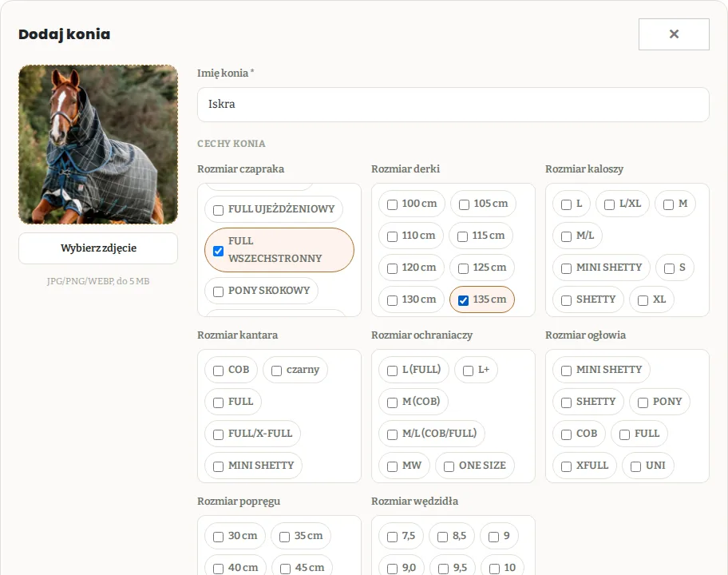The width and height of the screenshot is (728, 575).
Task: Select the 8,5 bit size checkbox
Action: coord(443,537)
